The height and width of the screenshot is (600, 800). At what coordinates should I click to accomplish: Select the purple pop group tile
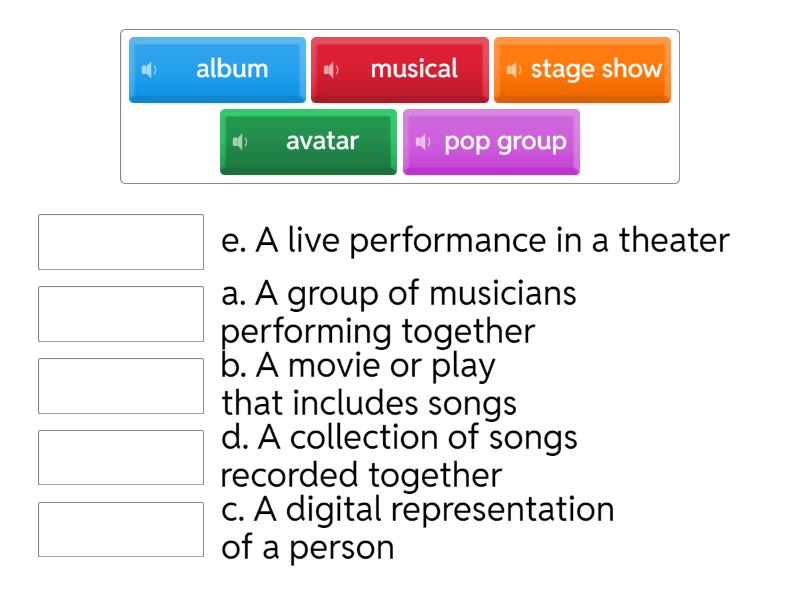(x=491, y=141)
